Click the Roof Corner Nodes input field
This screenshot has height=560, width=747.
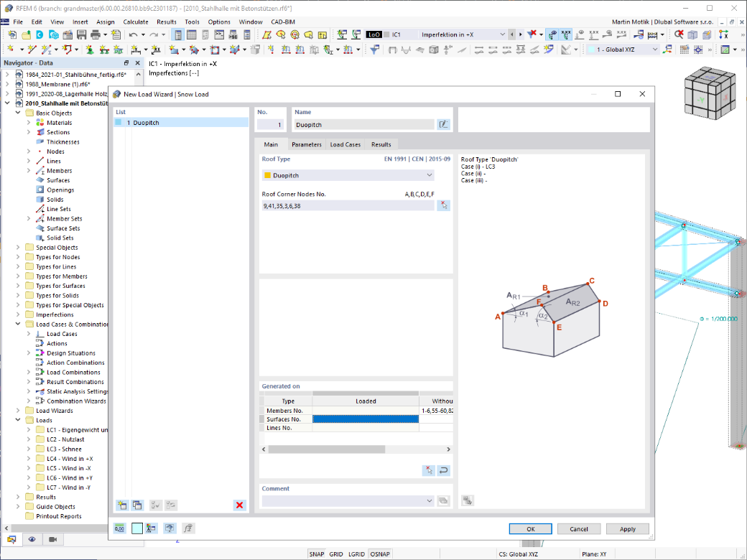coord(348,206)
